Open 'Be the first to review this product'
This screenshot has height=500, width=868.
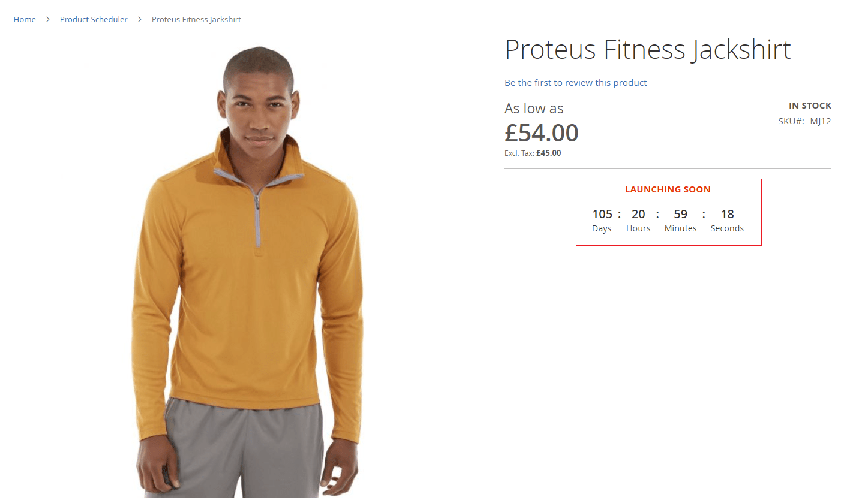pyautogui.click(x=575, y=83)
